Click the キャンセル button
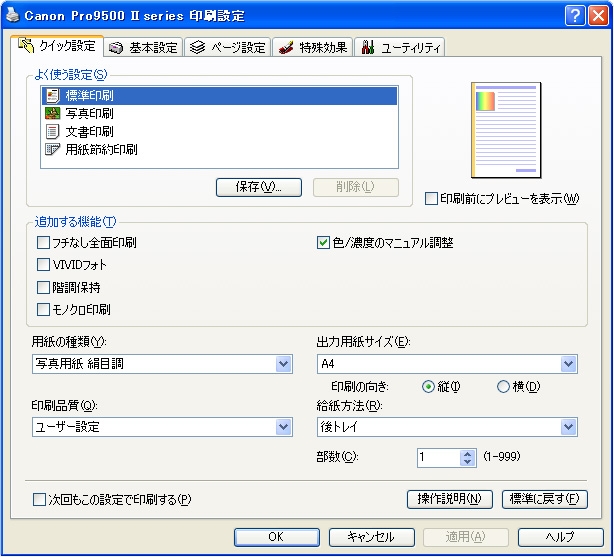Viewport: 614px width, 557px height. coord(371,537)
